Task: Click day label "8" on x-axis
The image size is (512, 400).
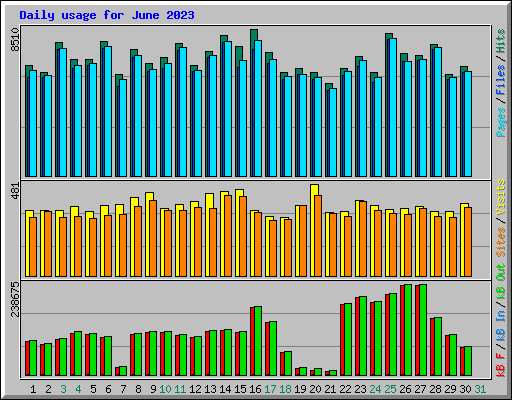Action: [x=138, y=389]
